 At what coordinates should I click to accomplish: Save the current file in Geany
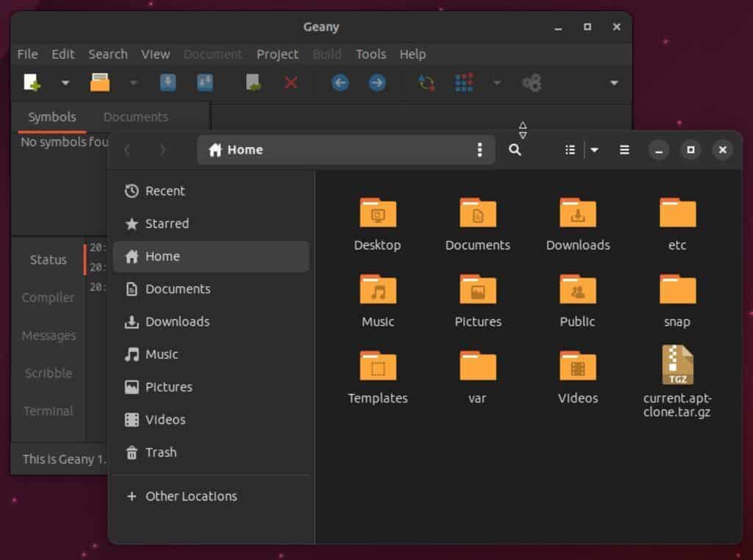[x=168, y=82]
